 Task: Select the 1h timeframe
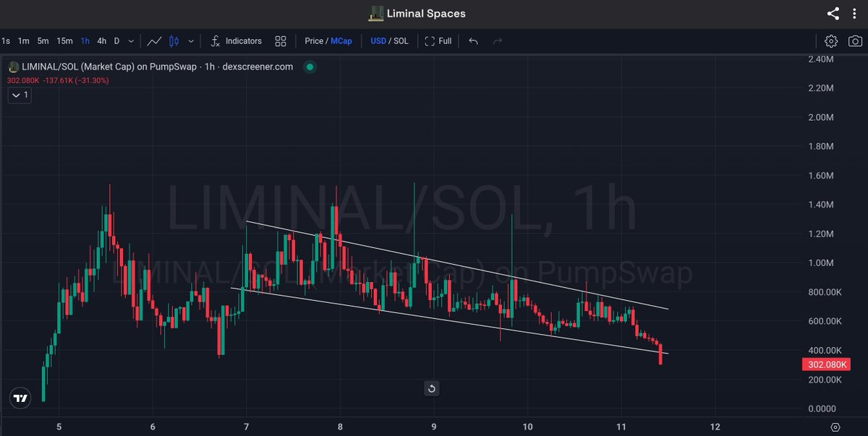[85, 41]
